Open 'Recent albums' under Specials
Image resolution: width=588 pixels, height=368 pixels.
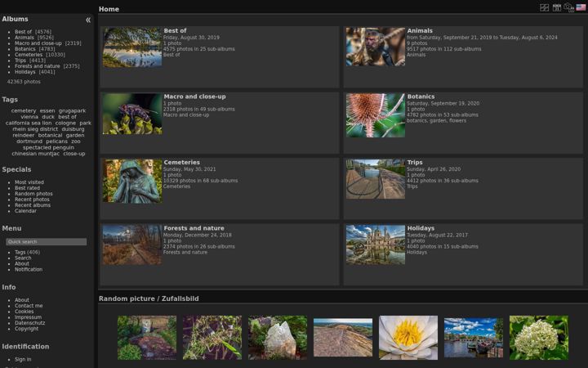click(33, 205)
